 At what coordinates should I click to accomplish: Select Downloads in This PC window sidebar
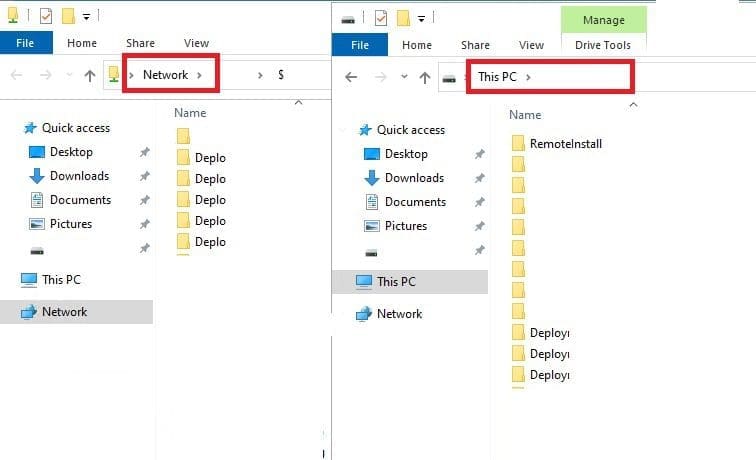[x=414, y=178]
